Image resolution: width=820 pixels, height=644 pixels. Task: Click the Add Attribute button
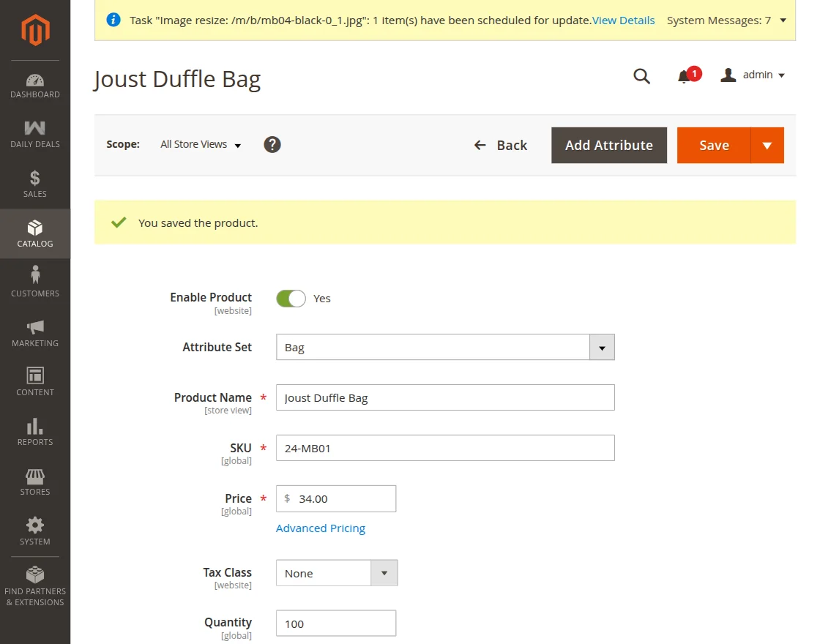608,146
